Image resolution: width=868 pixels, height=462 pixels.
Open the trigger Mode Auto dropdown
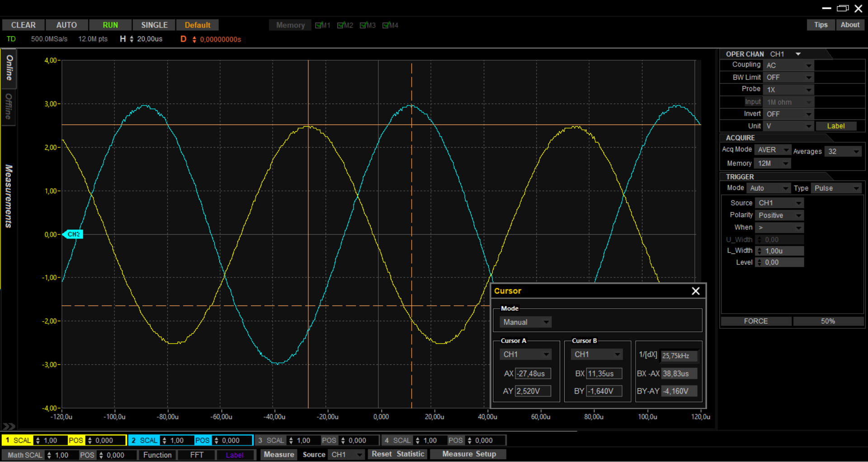coord(768,188)
